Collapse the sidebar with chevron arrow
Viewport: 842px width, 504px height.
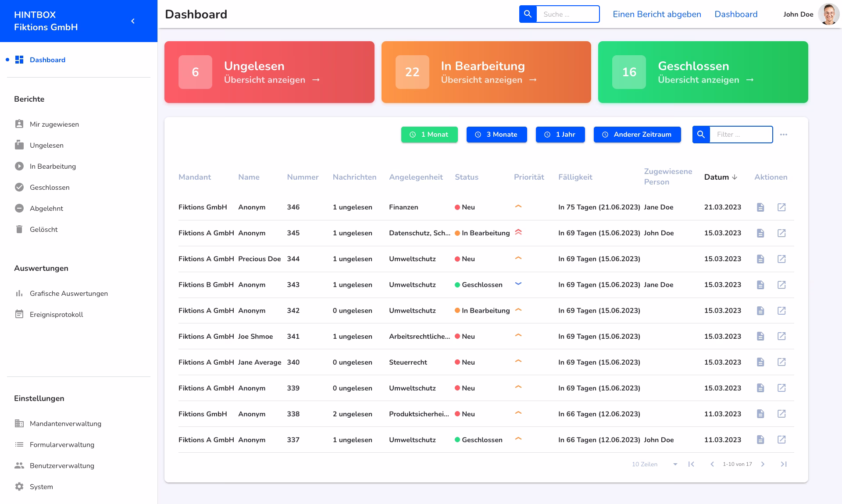click(x=133, y=21)
